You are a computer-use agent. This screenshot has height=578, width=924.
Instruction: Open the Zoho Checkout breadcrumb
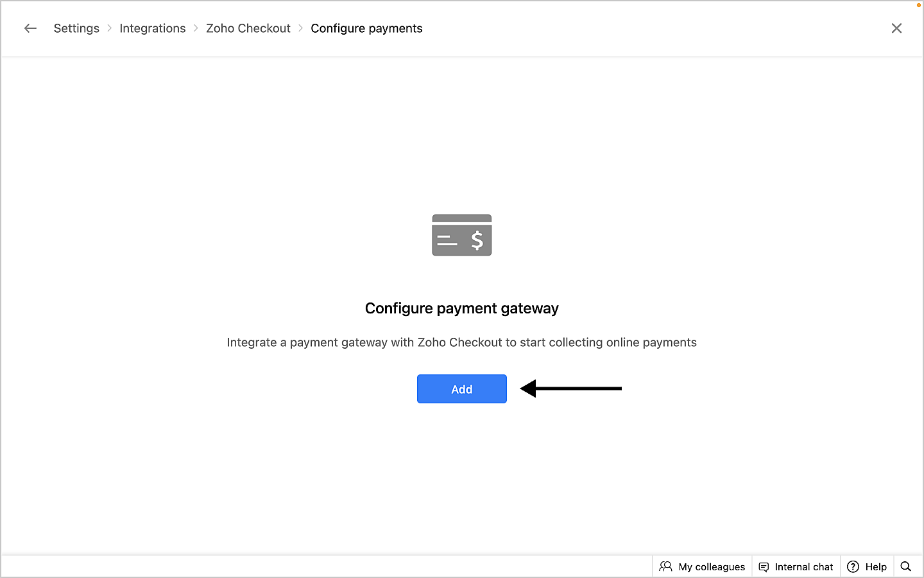248,28
